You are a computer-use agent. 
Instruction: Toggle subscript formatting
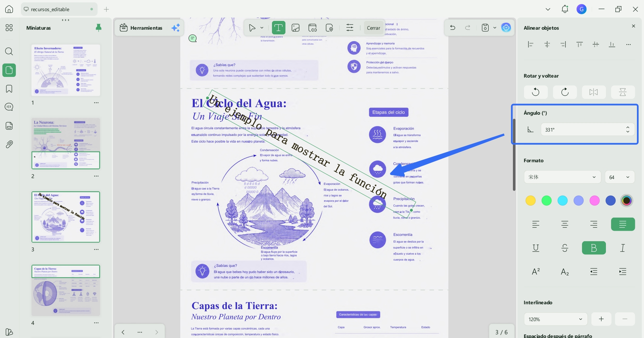tap(565, 272)
